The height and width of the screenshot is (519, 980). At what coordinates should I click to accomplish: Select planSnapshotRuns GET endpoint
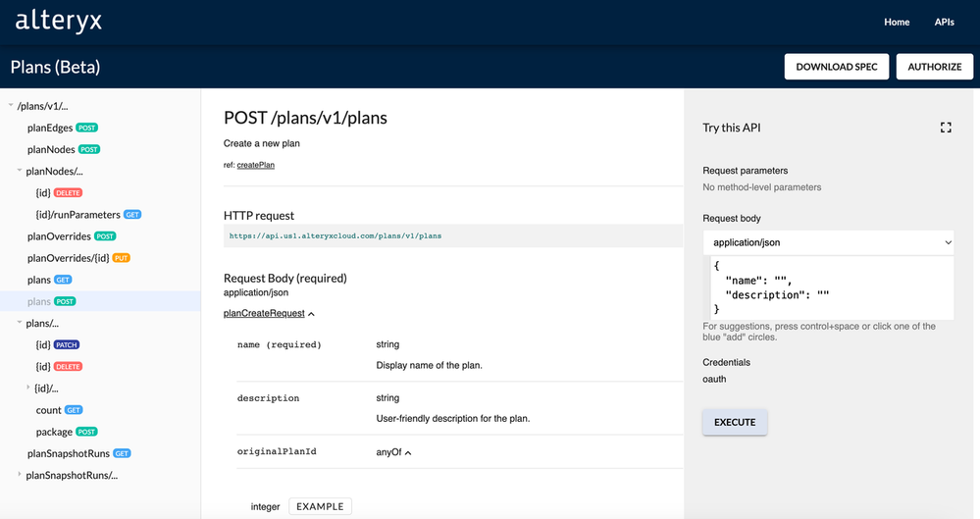[x=78, y=453]
